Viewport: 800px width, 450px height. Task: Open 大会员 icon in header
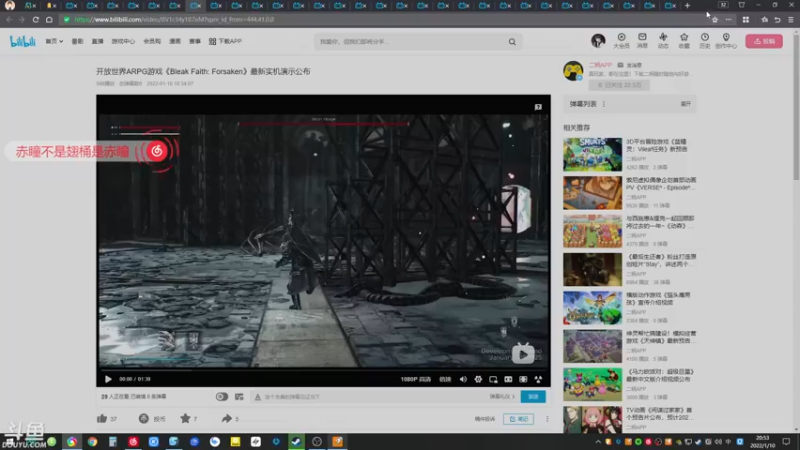(x=621, y=41)
